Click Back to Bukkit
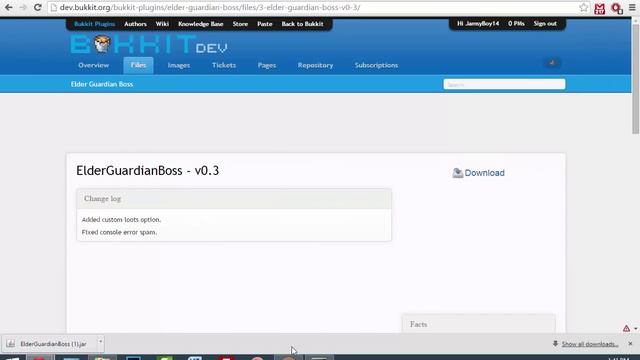 pyautogui.click(x=302, y=24)
